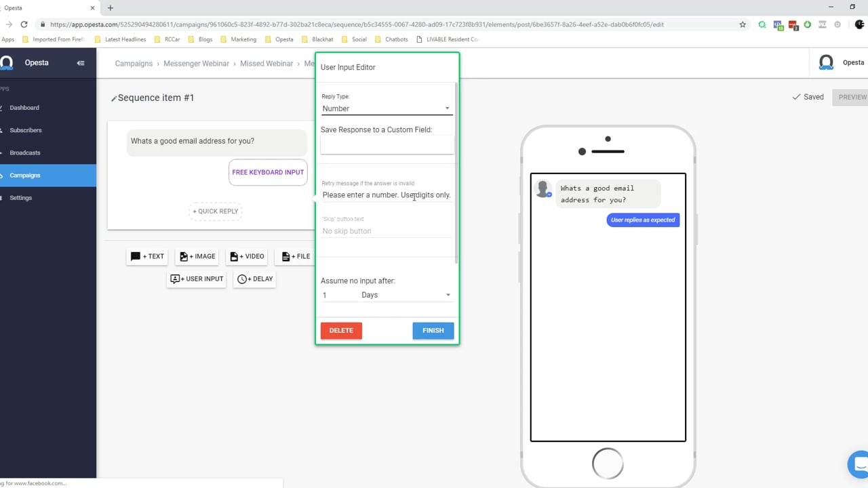Bookmark this page with the star icon
Image resolution: width=868 pixels, height=488 pixels.
coord(743,24)
